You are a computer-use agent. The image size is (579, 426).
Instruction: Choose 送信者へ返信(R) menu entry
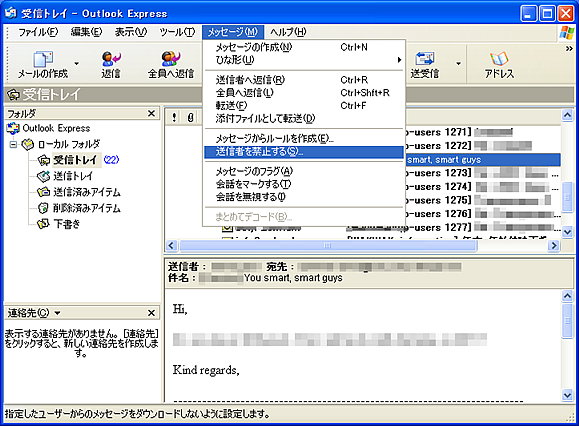[304, 80]
